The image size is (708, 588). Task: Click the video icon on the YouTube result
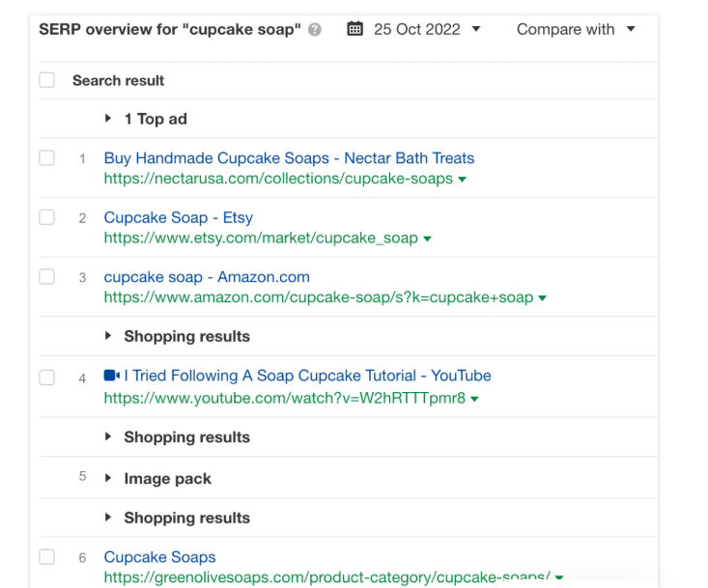pyautogui.click(x=111, y=376)
